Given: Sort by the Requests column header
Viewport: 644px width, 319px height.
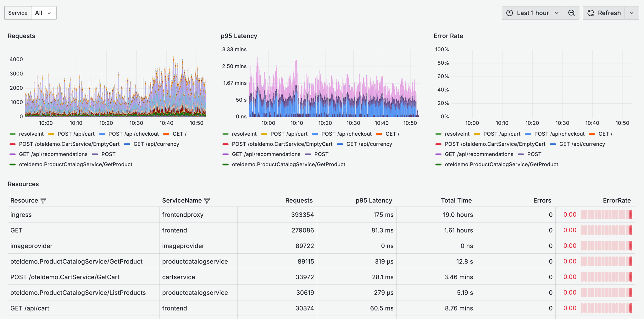Looking at the screenshot, I should 299,200.
